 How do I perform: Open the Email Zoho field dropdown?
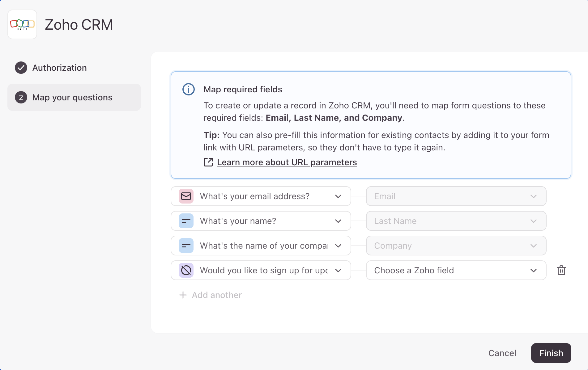pos(456,196)
